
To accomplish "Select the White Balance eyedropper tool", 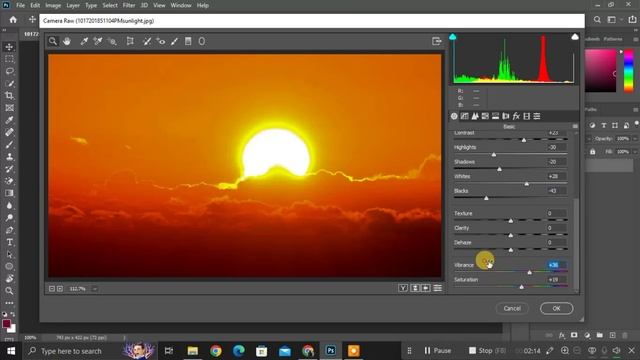I will click(x=84, y=41).
